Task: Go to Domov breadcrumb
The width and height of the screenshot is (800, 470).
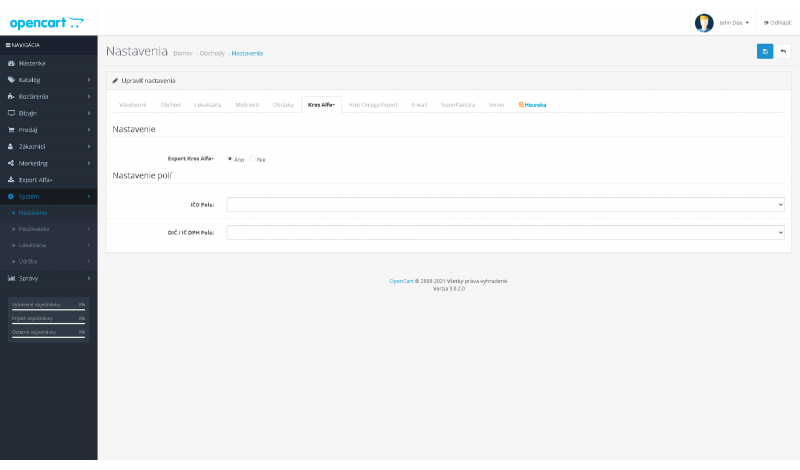Action: [183, 53]
